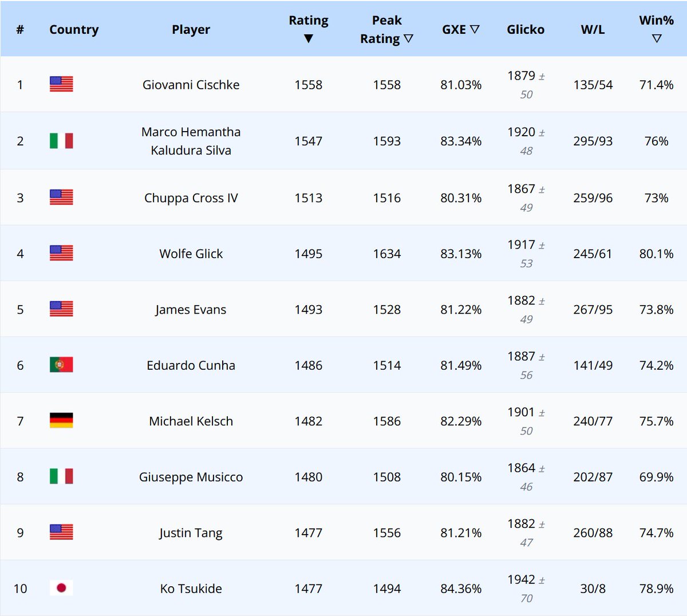Open player Wolfe Glick
This screenshot has height=616, width=687.
[191, 254]
